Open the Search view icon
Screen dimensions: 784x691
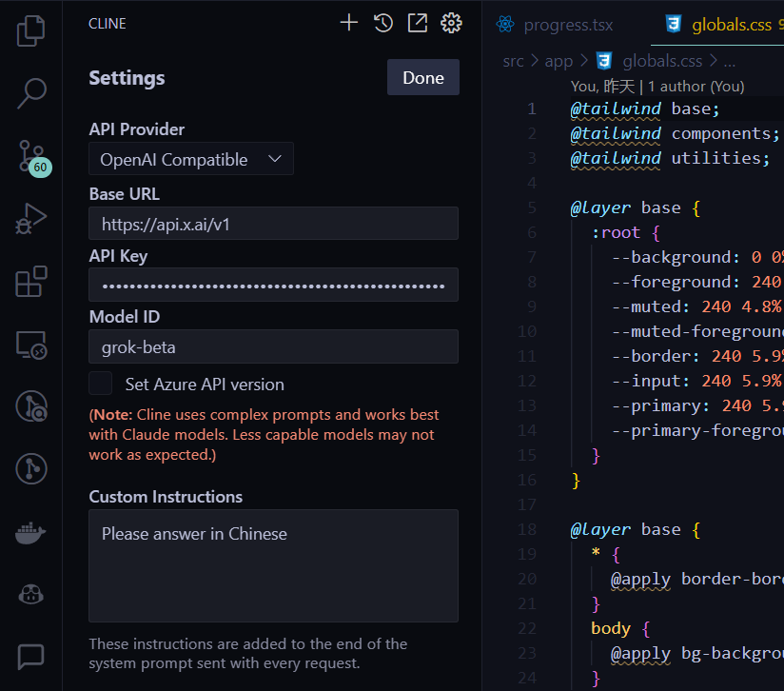pos(30,92)
